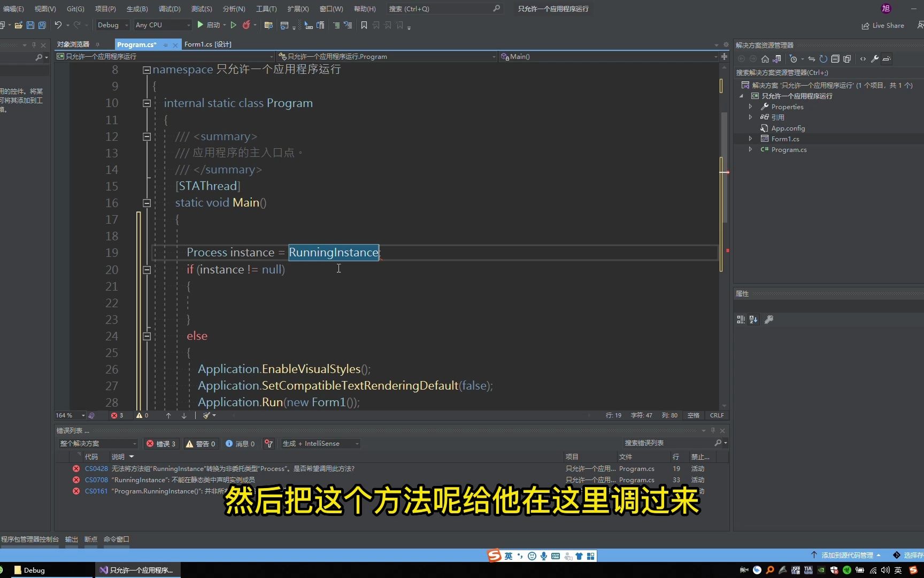Open the Git(G) menu

click(75, 9)
